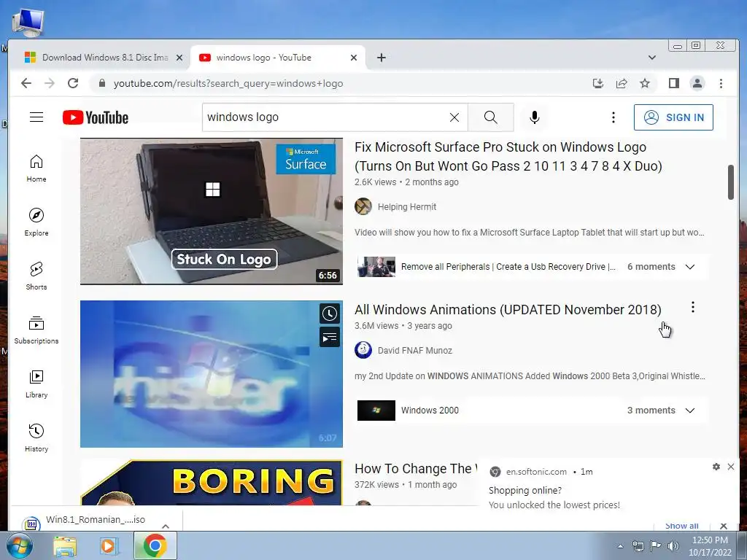Visit David FNAF Munoz channel
This screenshot has width=747, height=560.
(x=415, y=351)
